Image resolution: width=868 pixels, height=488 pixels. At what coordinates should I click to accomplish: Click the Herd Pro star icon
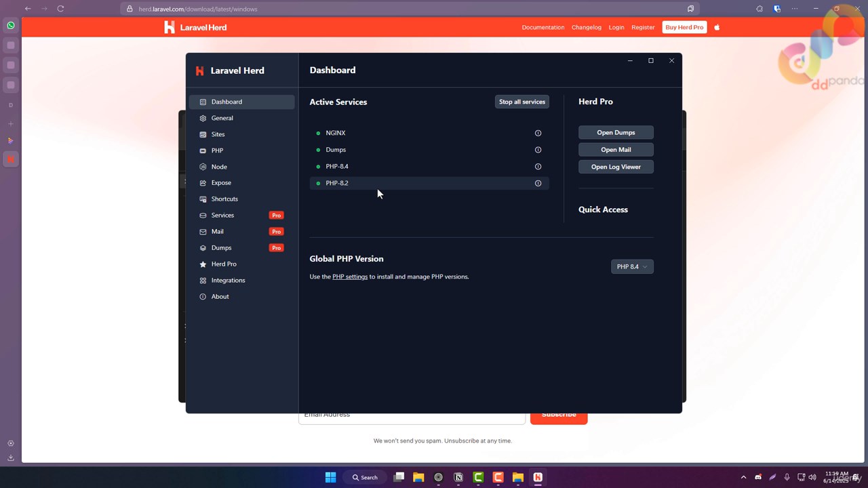[203, 264]
